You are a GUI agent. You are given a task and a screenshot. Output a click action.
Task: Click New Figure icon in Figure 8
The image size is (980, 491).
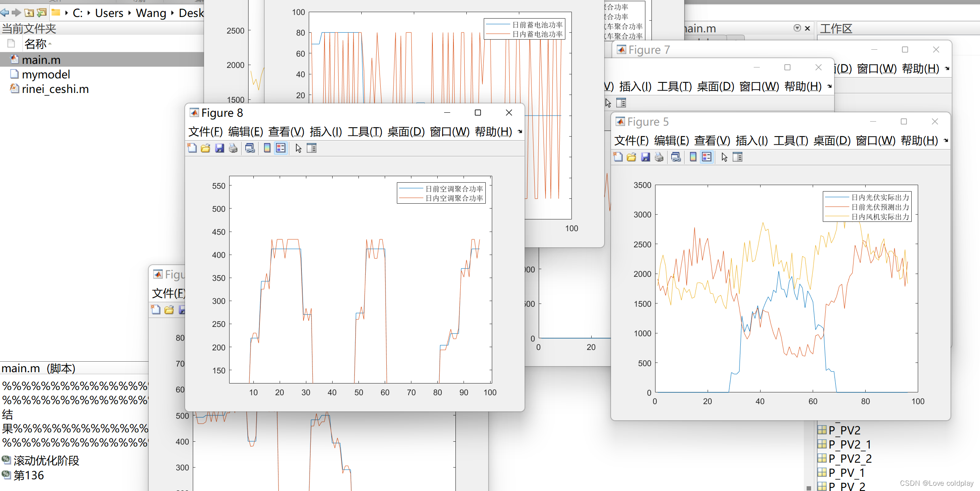pos(192,148)
